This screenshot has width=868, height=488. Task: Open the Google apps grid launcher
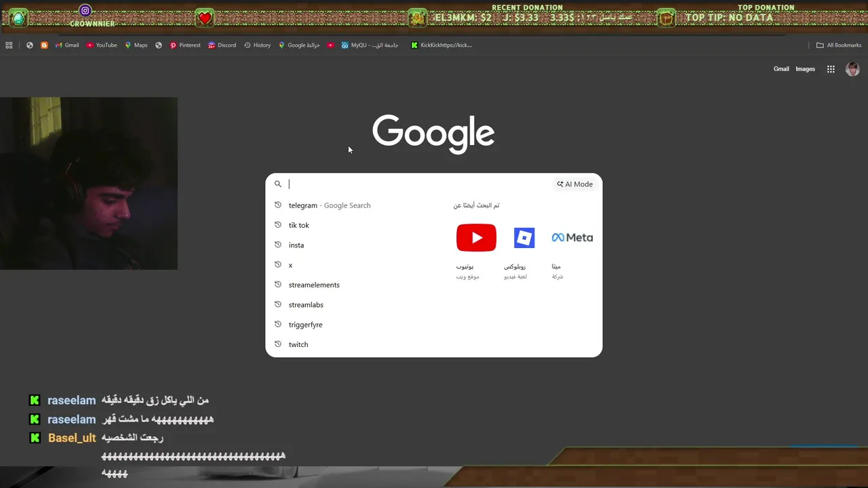point(831,69)
